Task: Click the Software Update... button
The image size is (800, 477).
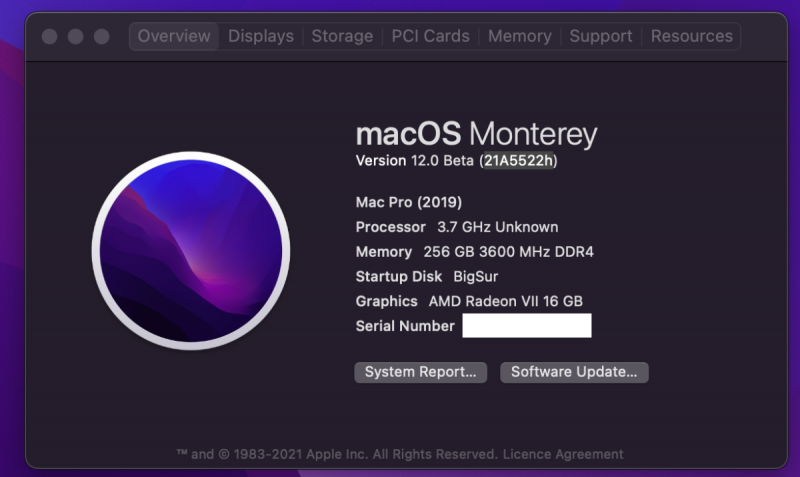Action: (x=574, y=372)
